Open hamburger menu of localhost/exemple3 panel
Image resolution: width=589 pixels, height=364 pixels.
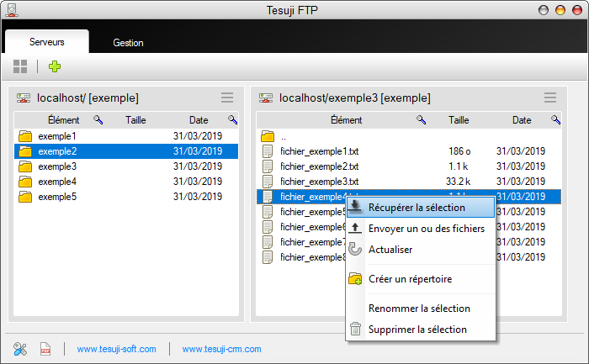(x=550, y=98)
